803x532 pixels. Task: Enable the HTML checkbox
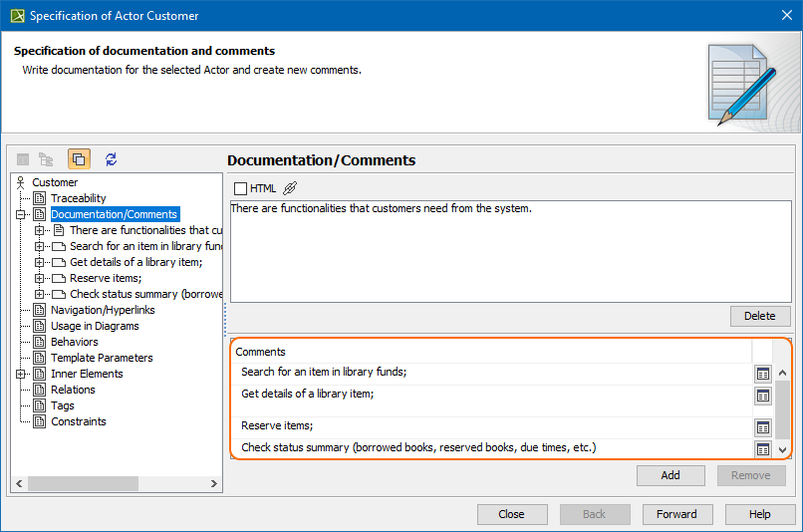click(x=240, y=188)
